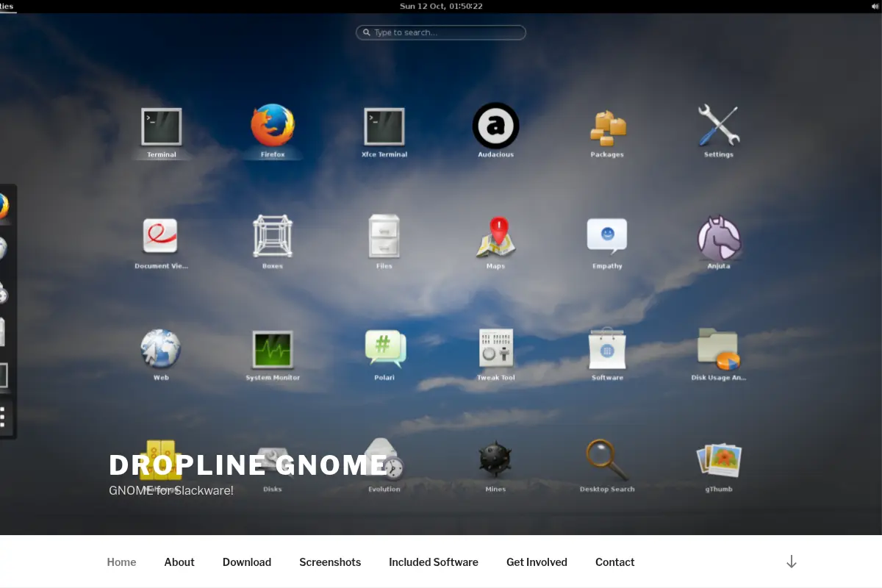Screen dimensions: 882x588
Task: Open the Terminal app icon
Action: tap(162, 126)
